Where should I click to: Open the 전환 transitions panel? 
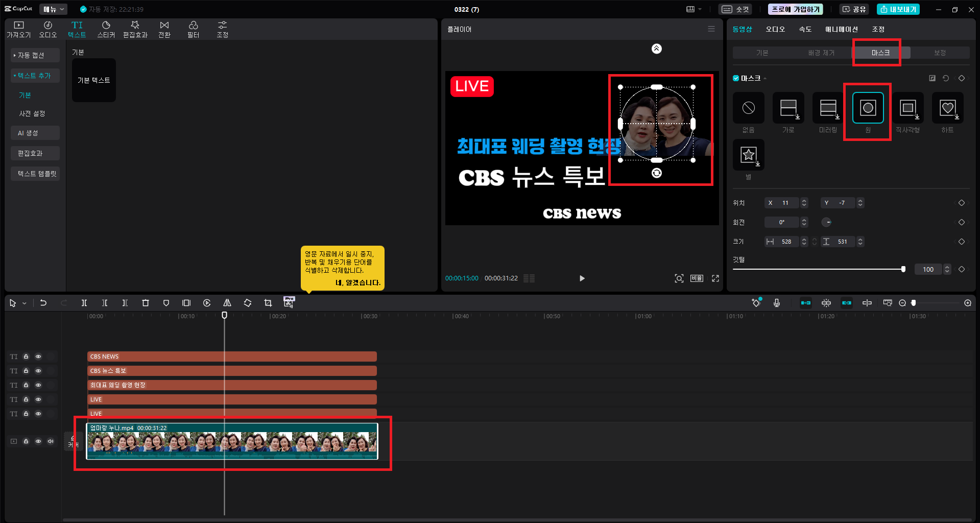tap(164, 30)
